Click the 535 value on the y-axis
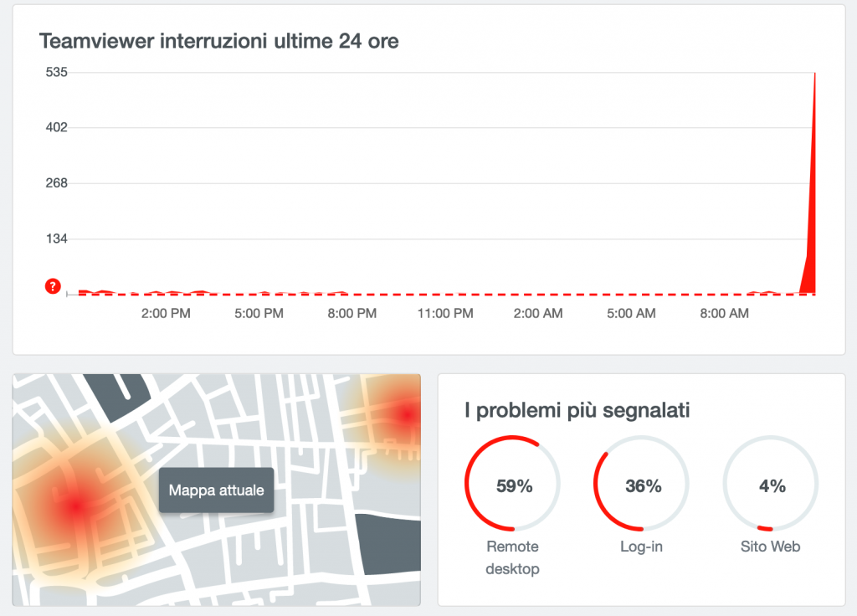The height and width of the screenshot is (616, 857). pyautogui.click(x=56, y=72)
